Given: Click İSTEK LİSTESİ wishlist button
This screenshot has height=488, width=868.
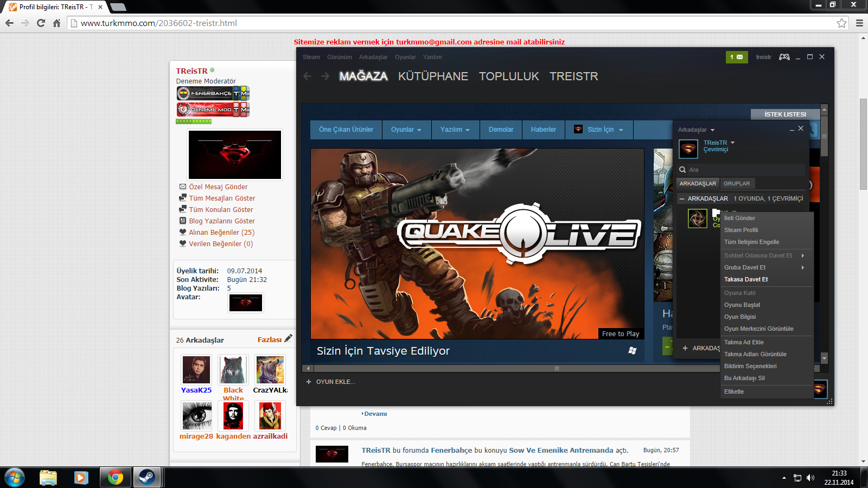Looking at the screenshot, I should pyautogui.click(x=785, y=114).
